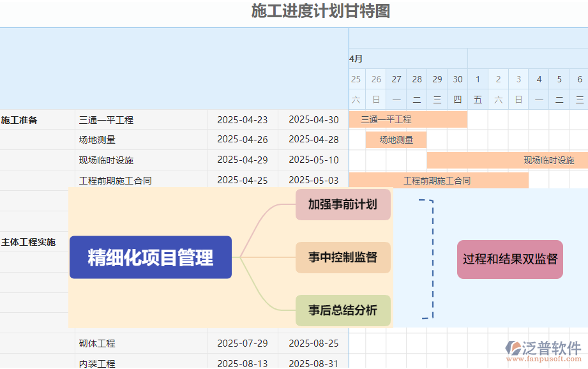Select the 工程前期施工合同 Gantt bar
Viewport: 588px width, 369px height.
pos(438,181)
